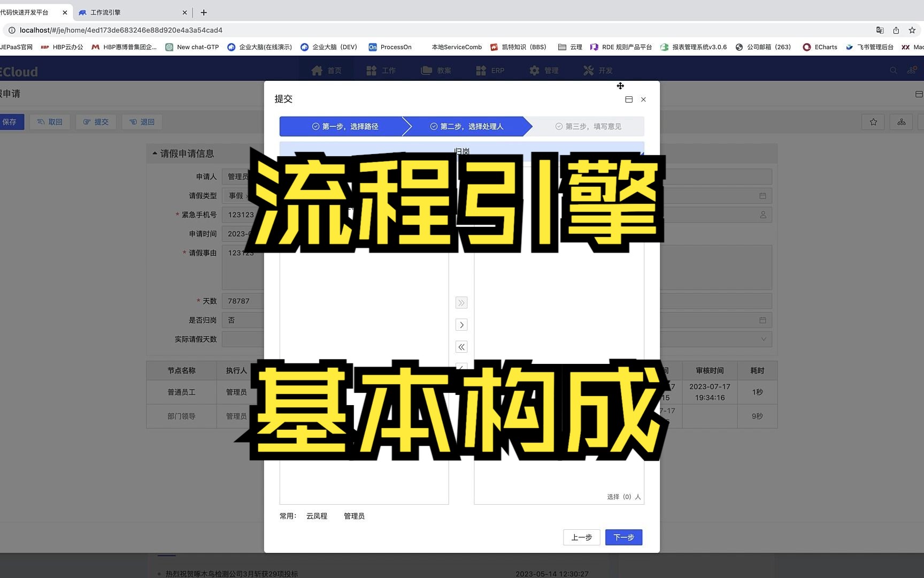Screen dimensions: 924x578
Task: Open the 云理 bookmarks folder
Action: coord(570,47)
